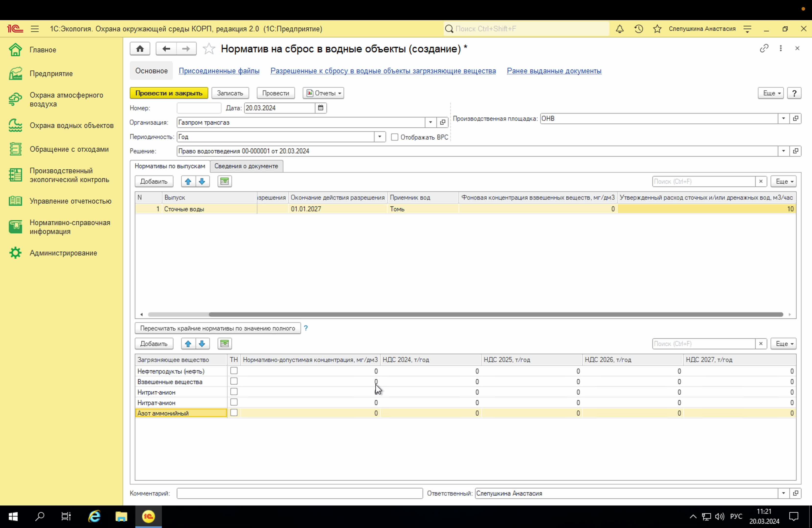Open Internet Explorer from the taskbar
The height and width of the screenshot is (528, 812).
(x=94, y=517)
